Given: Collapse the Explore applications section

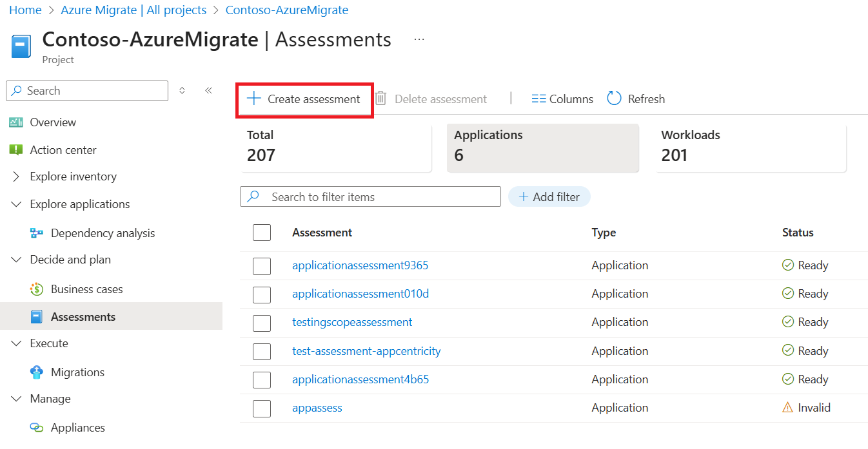Looking at the screenshot, I should (16, 204).
